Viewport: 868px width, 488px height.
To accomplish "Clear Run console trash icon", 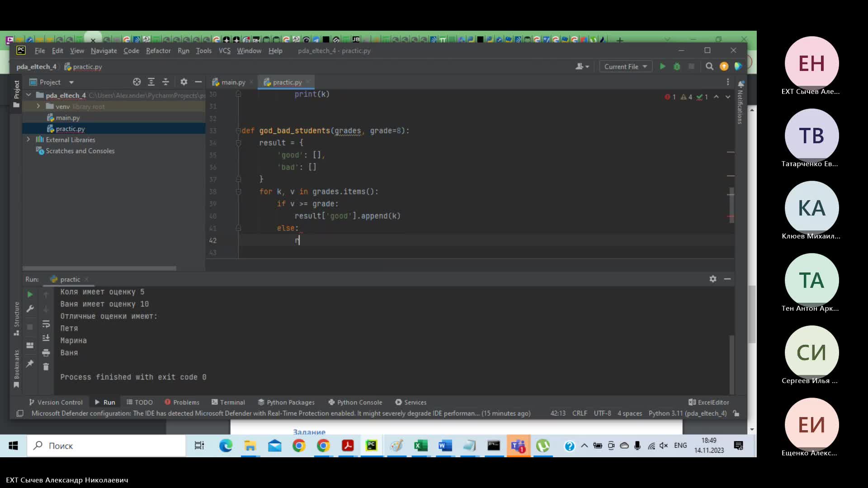I will [x=46, y=366].
